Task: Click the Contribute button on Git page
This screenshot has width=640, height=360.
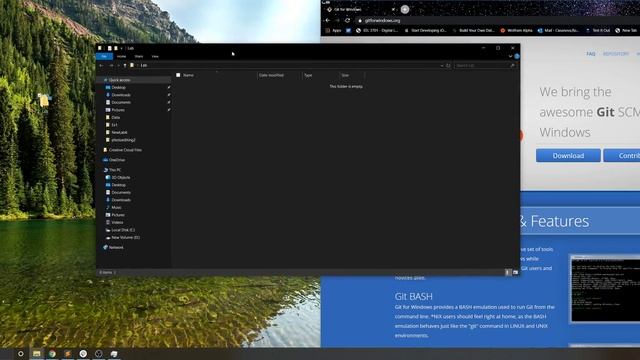Action: coord(622,156)
